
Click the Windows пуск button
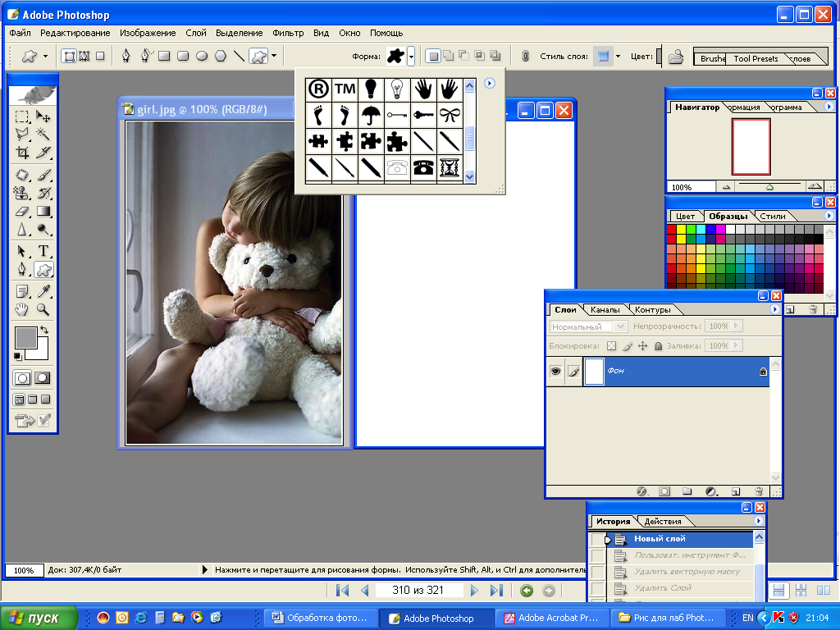coord(38,618)
